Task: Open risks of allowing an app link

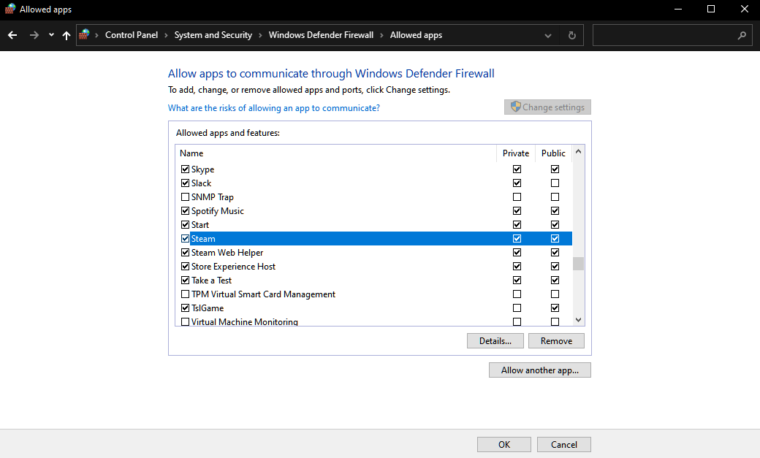Action: click(273, 108)
